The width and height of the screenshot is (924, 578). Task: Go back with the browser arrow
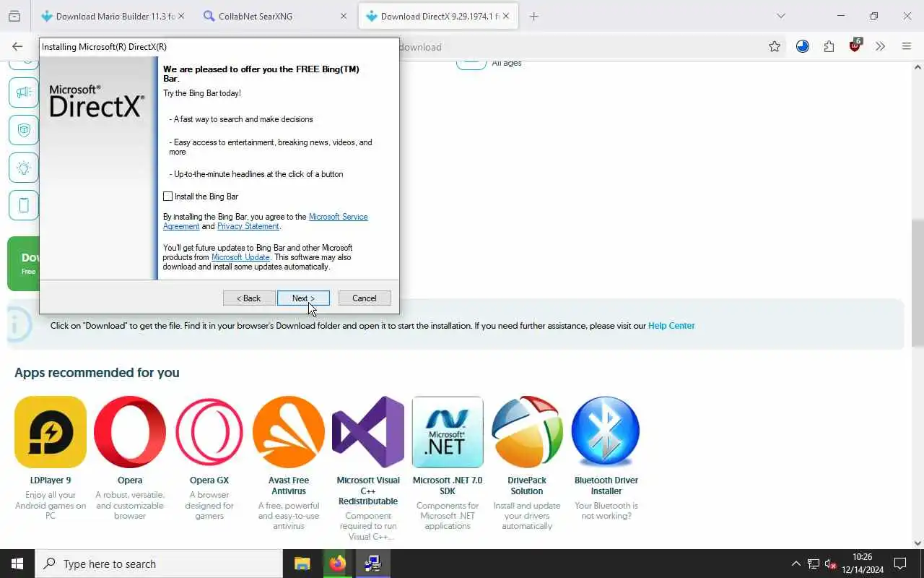pos(17,46)
